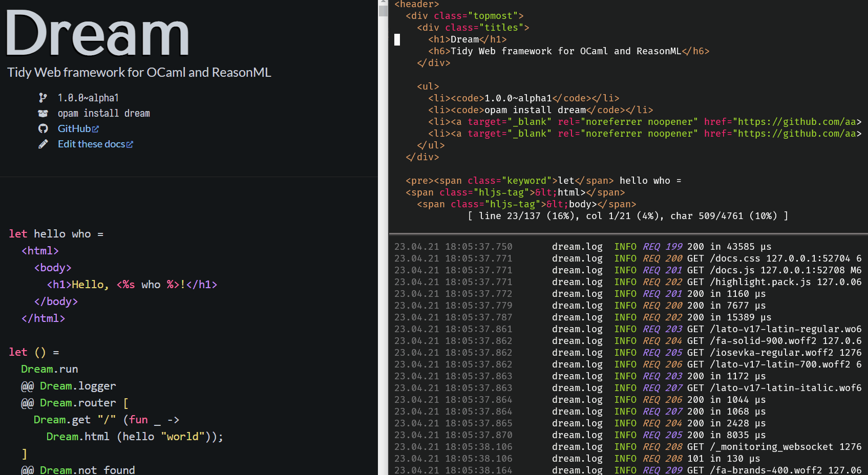Click the <li><code>1.0.0~alpha1 source line

tap(524, 98)
